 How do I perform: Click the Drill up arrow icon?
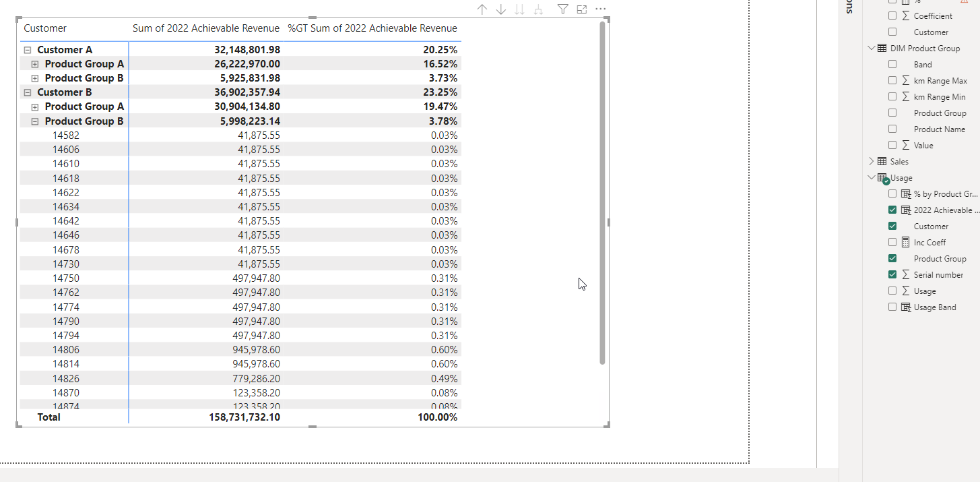pos(482,9)
